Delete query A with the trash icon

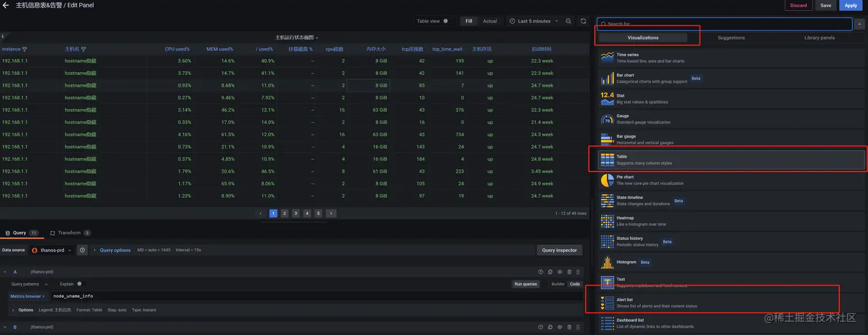point(569,272)
